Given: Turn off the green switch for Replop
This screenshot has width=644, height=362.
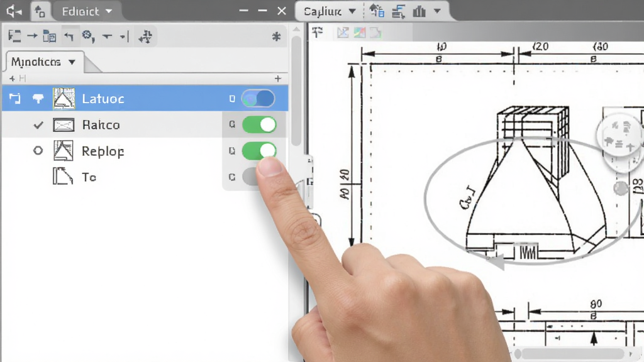Looking at the screenshot, I should pyautogui.click(x=259, y=151).
